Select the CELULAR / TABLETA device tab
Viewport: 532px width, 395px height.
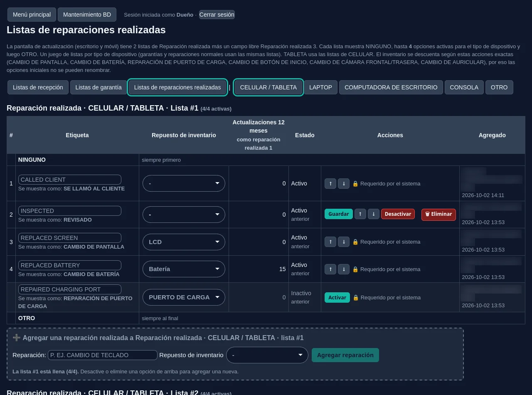point(268,87)
